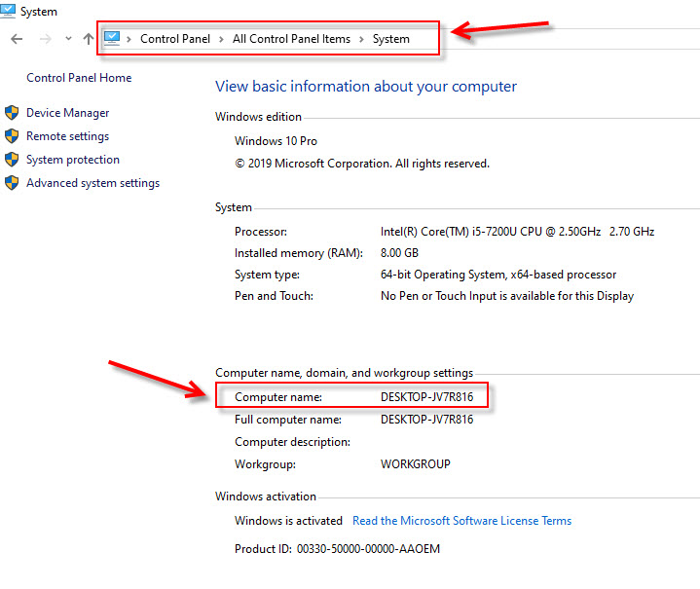
Task: Click the Full computer name value
Action: pos(426,420)
